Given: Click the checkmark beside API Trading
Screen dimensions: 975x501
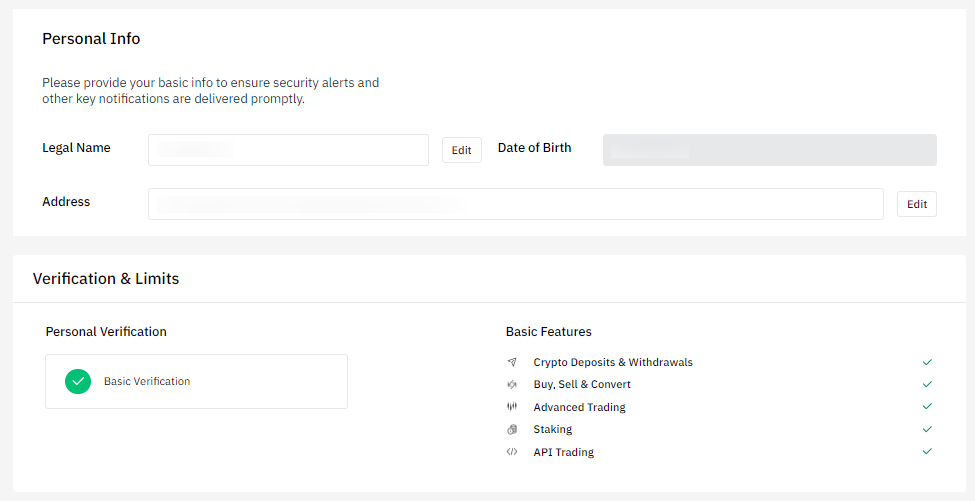Looking at the screenshot, I should pos(927,452).
